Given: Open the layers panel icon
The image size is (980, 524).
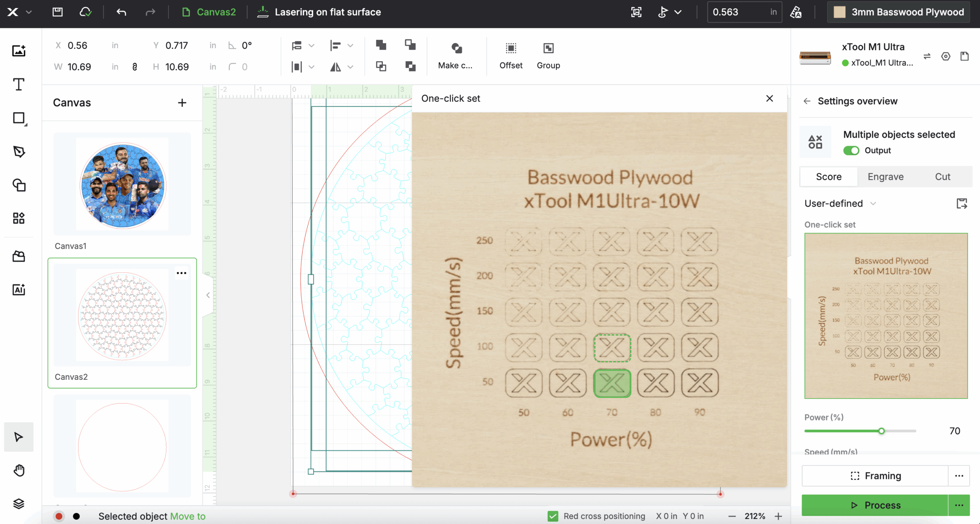Looking at the screenshot, I should pyautogui.click(x=18, y=504).
